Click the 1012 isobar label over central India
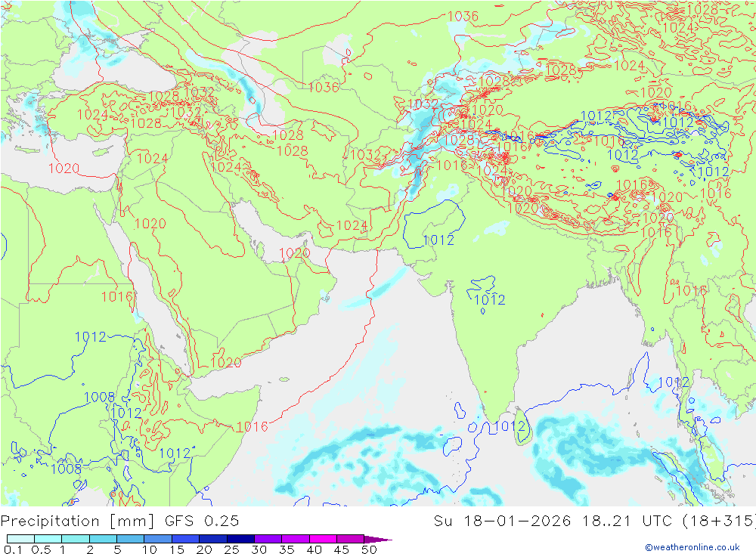Viewport: 756px width, 554px height. tap(489, 300)
